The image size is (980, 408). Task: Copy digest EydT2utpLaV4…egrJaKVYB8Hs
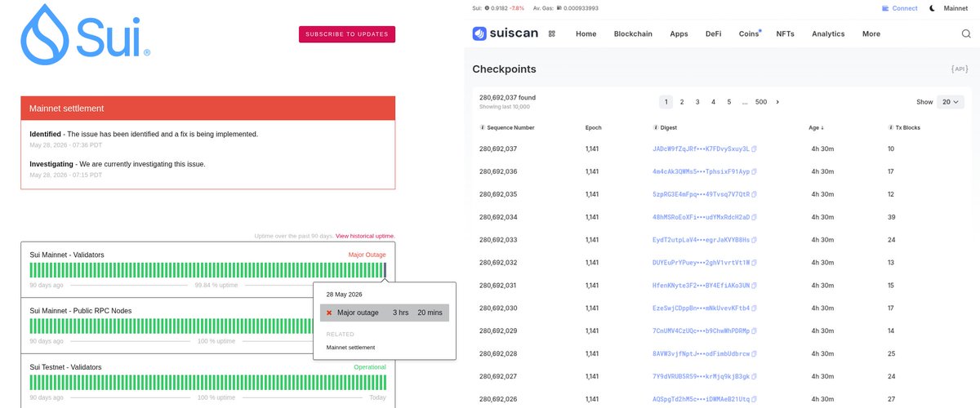click(754, 240)
